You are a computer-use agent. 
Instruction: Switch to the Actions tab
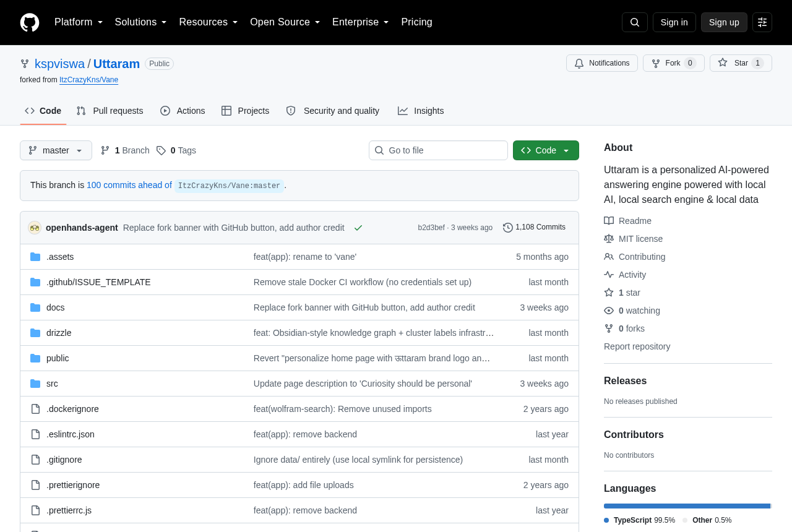pyautogui.click(x=183, y=111)
